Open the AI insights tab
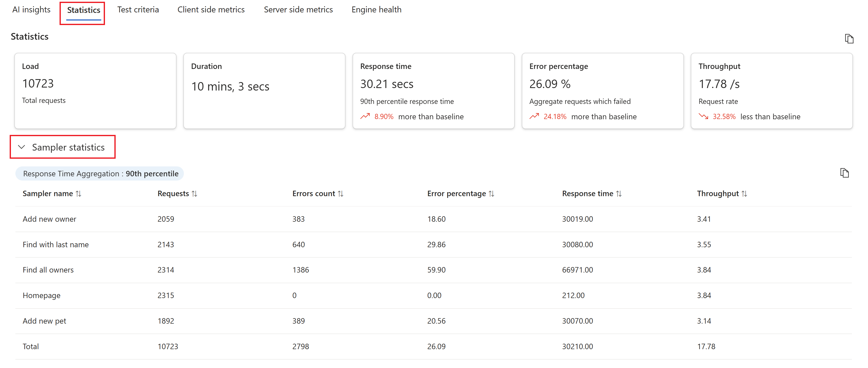Screen dimensions: 868x368 tap(31, 10)
